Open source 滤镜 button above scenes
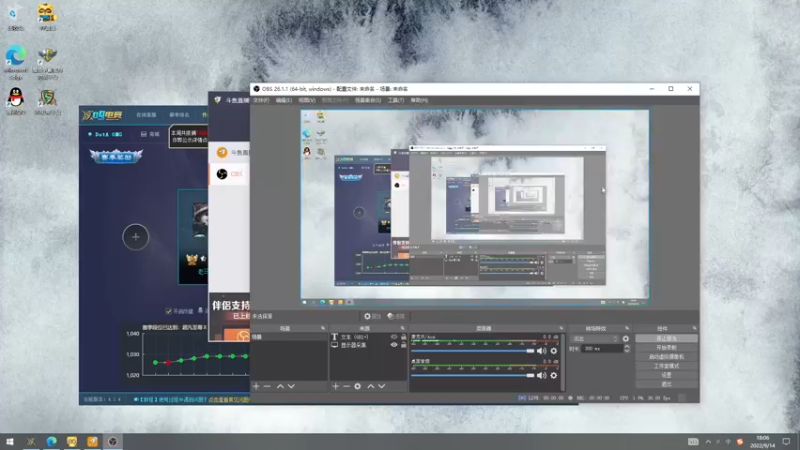This screenshot has height=450, width=800. 396,316
